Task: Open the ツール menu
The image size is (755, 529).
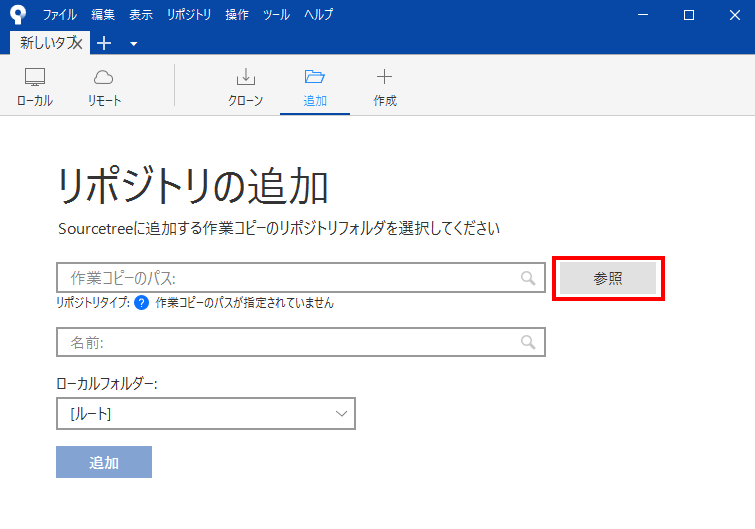Action: [276, 15]
